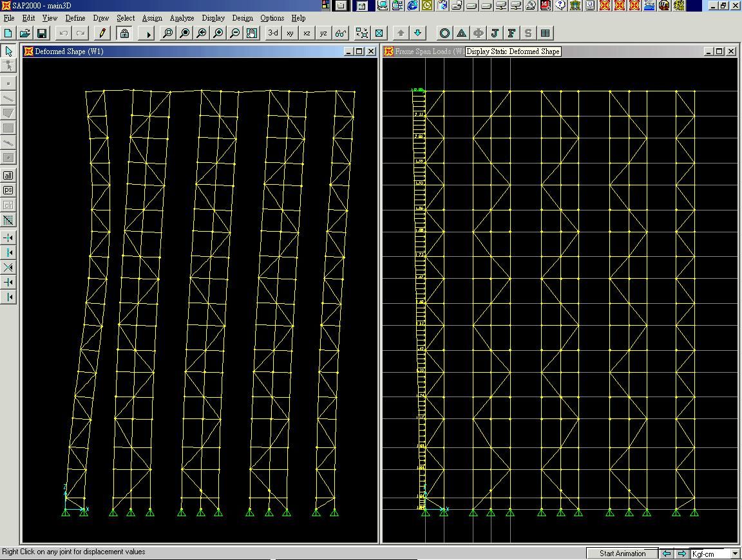The width and height of the screenshot is (742, 560).
Task: Open the Define menu
Action: (75, 18)
